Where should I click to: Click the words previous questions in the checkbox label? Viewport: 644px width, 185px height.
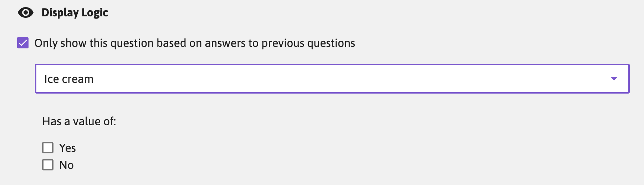click(308, 43)
